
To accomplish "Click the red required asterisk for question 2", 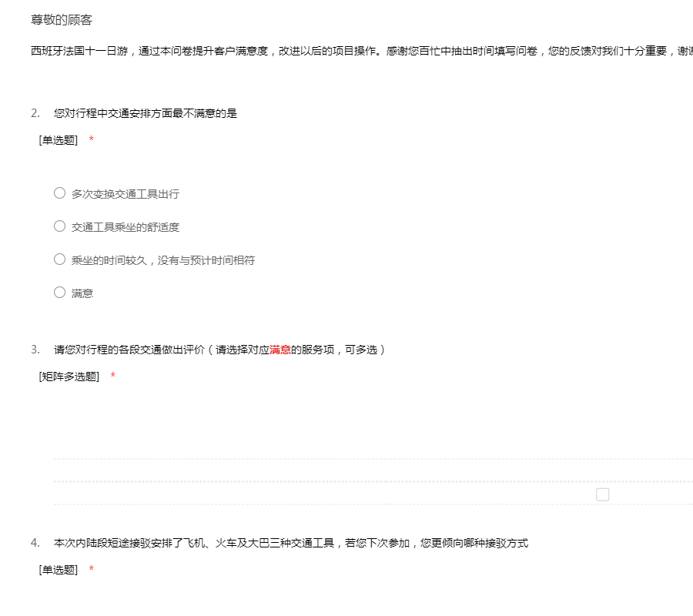I will click(x=92, y=140).
